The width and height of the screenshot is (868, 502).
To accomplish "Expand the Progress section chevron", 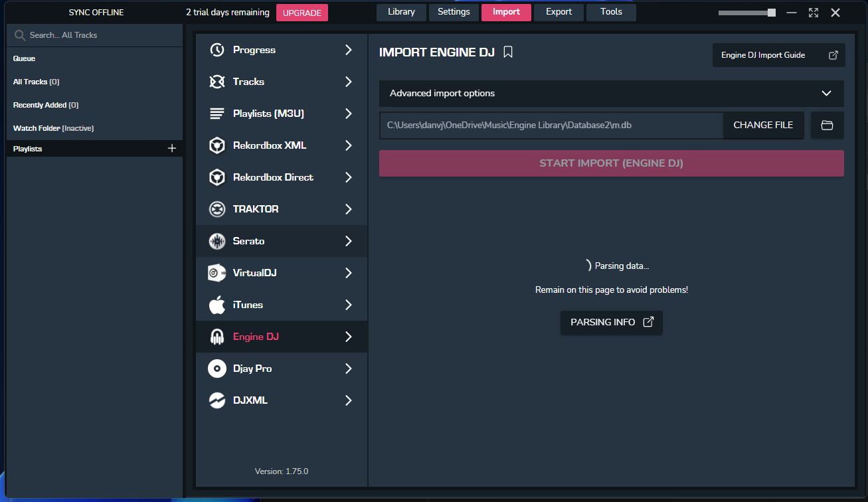I will tap(348, 50).
